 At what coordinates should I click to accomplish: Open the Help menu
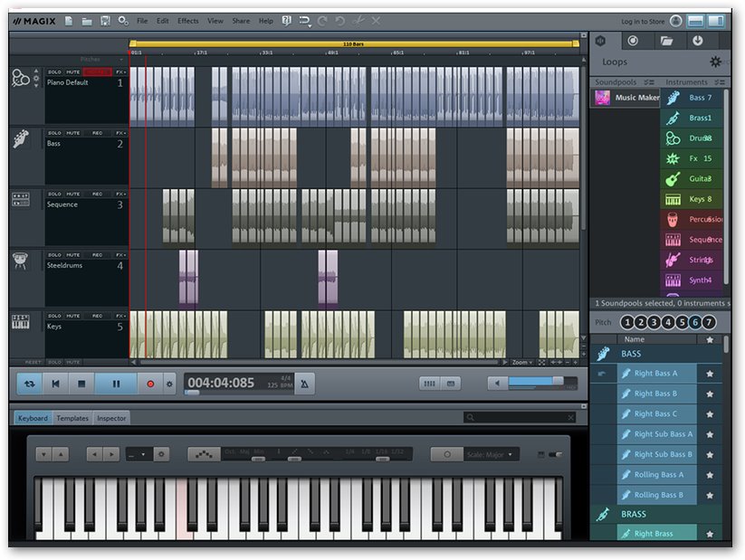(x=265, y=21)
